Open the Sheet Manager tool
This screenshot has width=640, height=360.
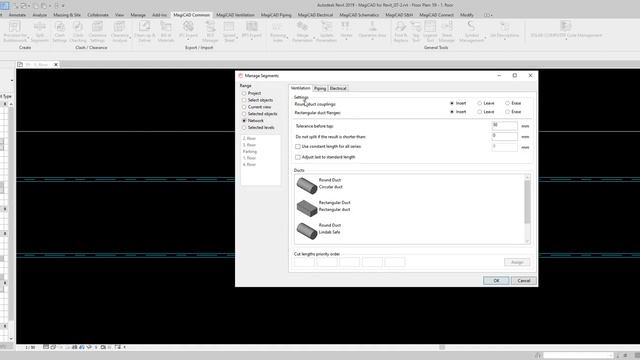(447, 31)
